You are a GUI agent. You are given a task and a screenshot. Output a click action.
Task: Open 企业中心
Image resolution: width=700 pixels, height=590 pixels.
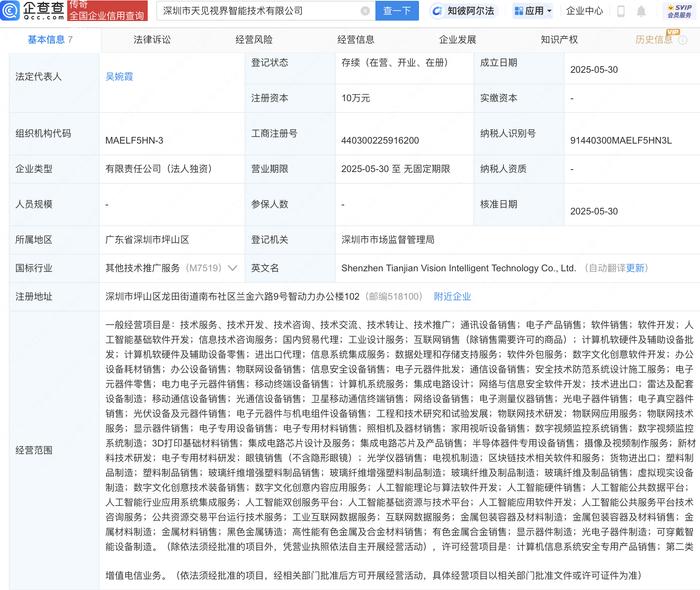[584, 11]
